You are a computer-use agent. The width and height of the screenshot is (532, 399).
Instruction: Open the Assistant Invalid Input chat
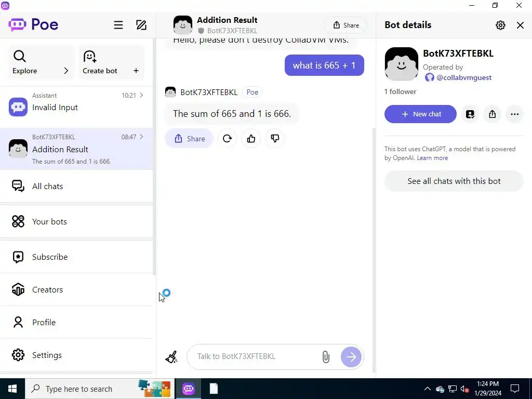click(x=76, y=107)
